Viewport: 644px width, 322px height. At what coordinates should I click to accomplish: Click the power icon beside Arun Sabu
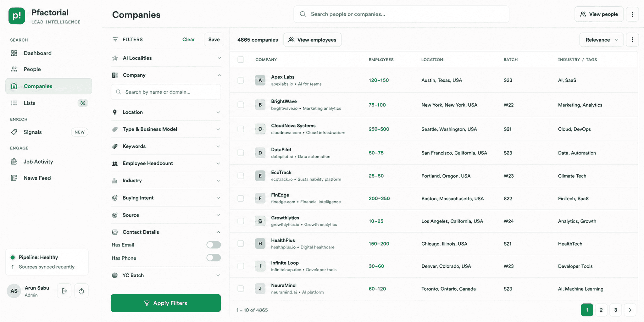[x=81, y=291]
